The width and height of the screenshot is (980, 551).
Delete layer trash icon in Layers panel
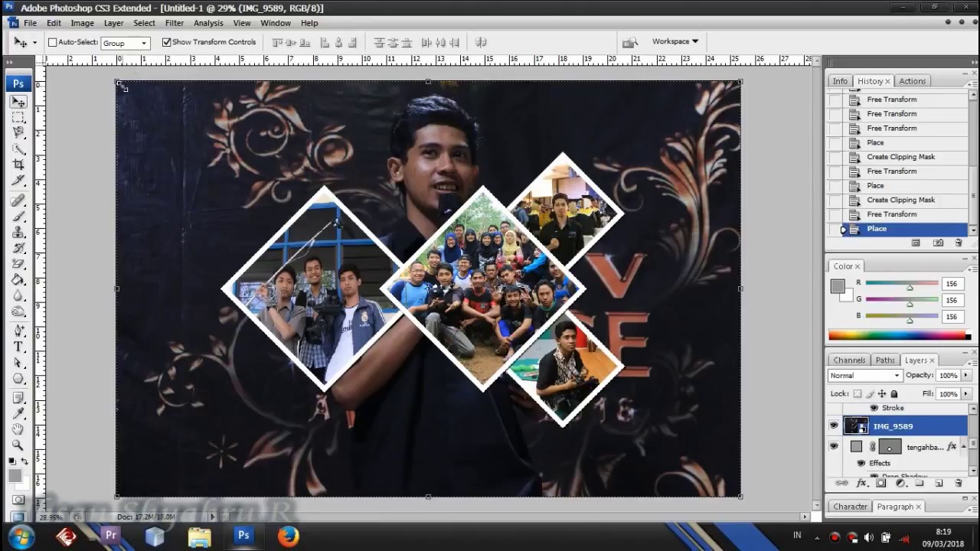click(958, 483)
